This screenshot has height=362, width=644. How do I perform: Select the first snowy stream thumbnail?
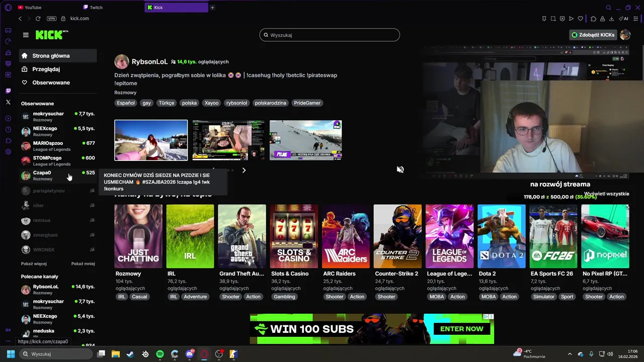point(151,140)
